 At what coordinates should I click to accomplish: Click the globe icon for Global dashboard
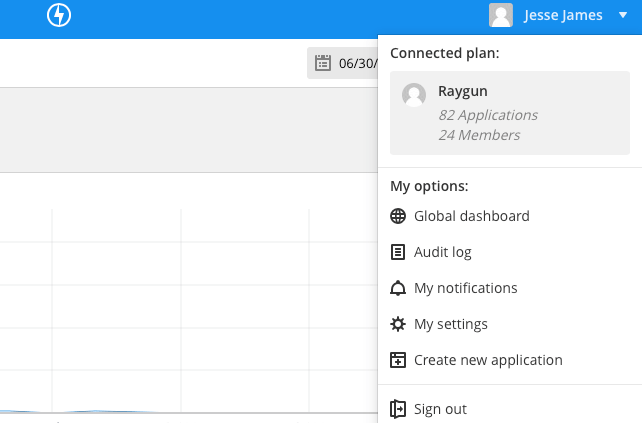pyautogui.click(x=398, y=216)
